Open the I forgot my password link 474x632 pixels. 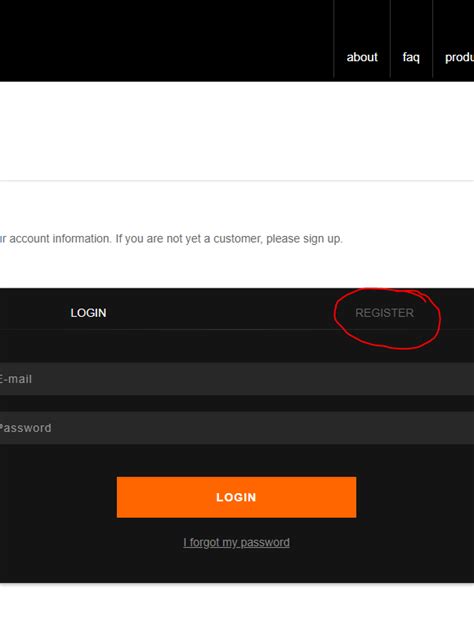(236, 543)
